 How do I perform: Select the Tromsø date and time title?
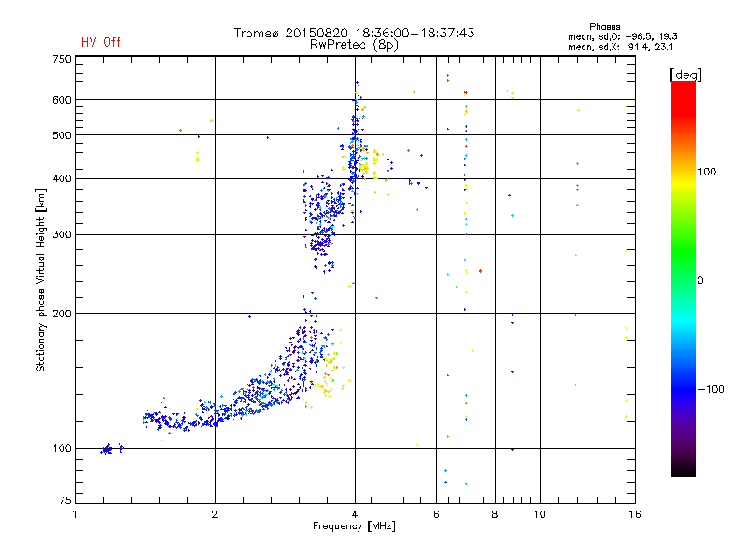[x=354, y=33]
